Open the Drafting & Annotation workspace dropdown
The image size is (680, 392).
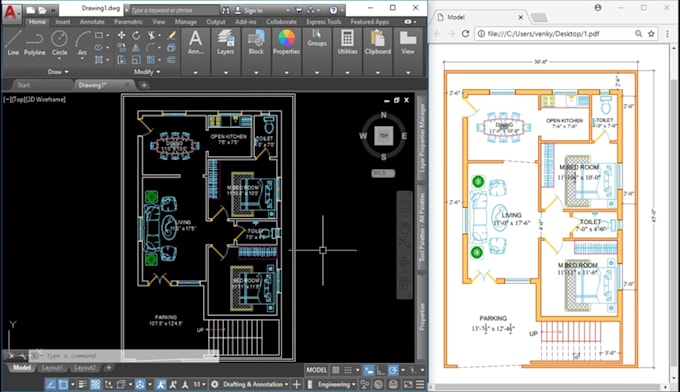(x=255, y=384)
